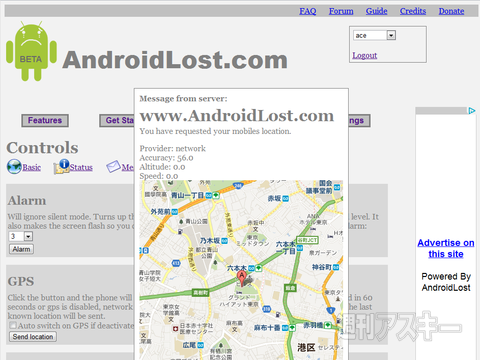Screen dimensions: 480x360
Task: Enable Auto switch on GPS checkbox
Action: [x=13, y=325]
